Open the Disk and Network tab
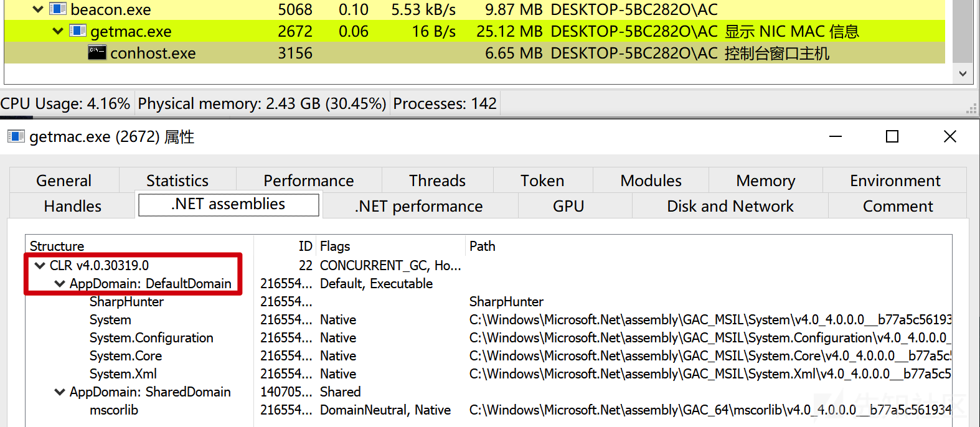980x427 pixels. point(730,206)
